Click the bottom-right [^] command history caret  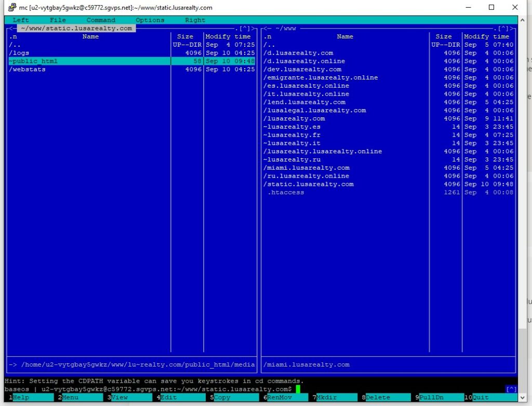coord(511,389)
